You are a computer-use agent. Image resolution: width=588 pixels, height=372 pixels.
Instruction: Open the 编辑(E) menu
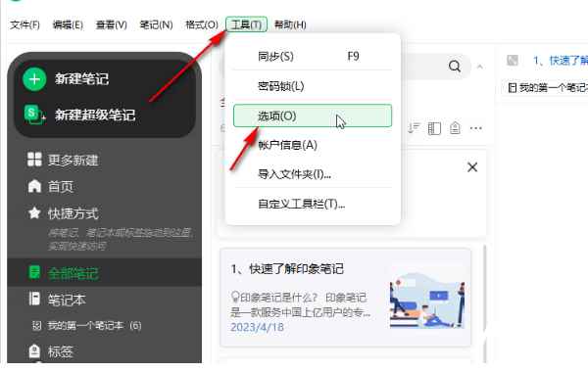[68, 24]
